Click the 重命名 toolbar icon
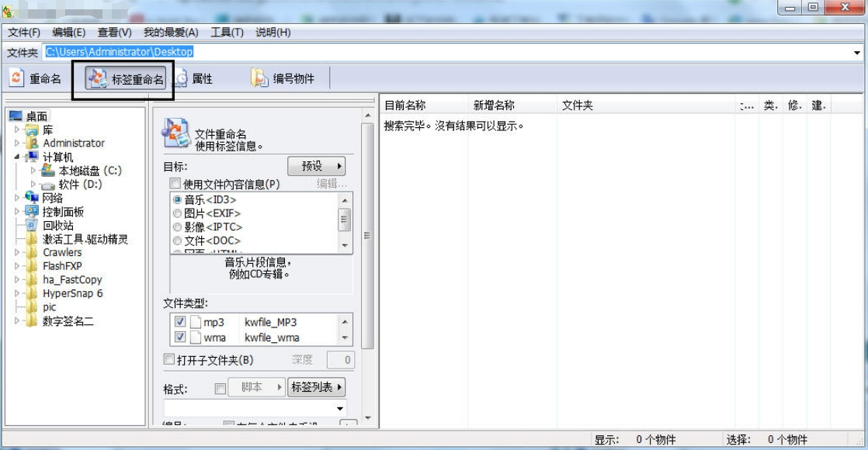Screen dimensions: 868x450 (x=16, y=78)
